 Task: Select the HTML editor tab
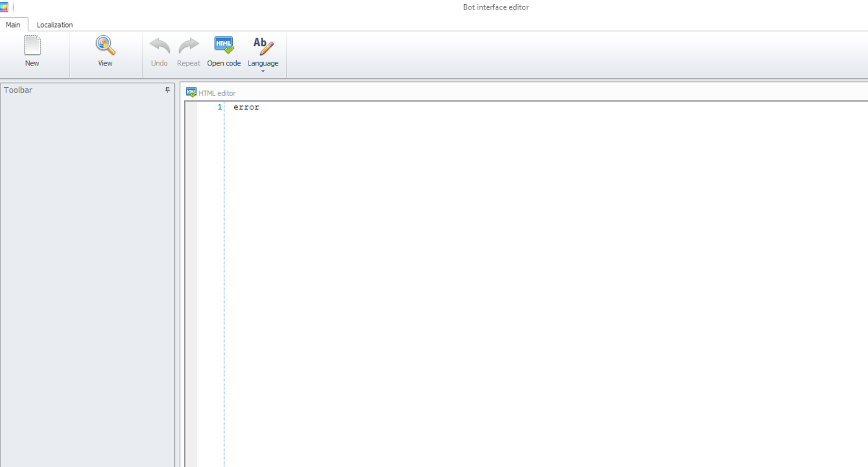click(211, 93)
